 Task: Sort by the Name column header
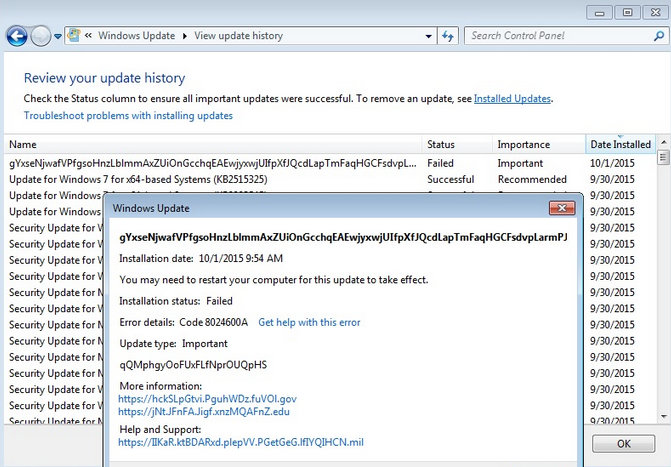213,144
